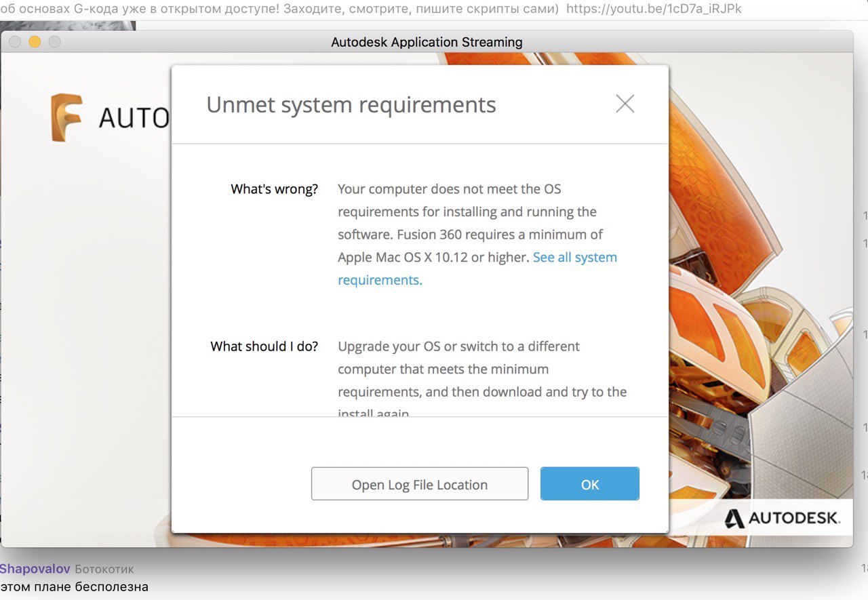Click the 'Upgrade your OS' instruction text

(x=482, y=380)
